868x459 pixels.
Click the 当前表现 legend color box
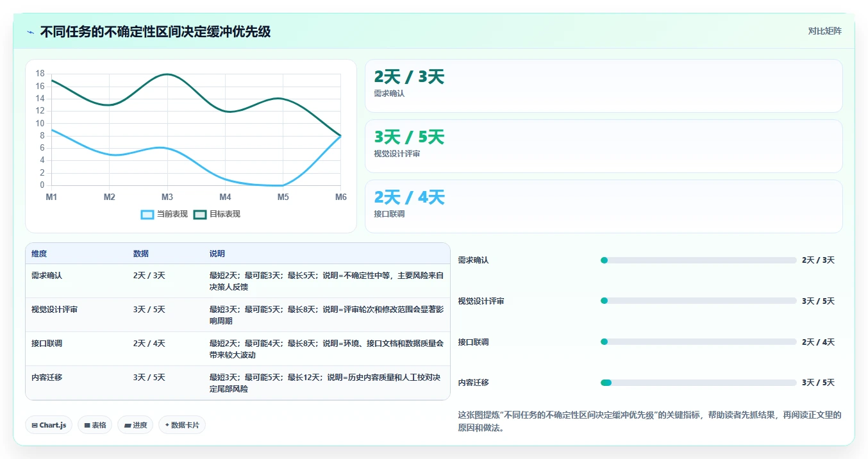147,214
